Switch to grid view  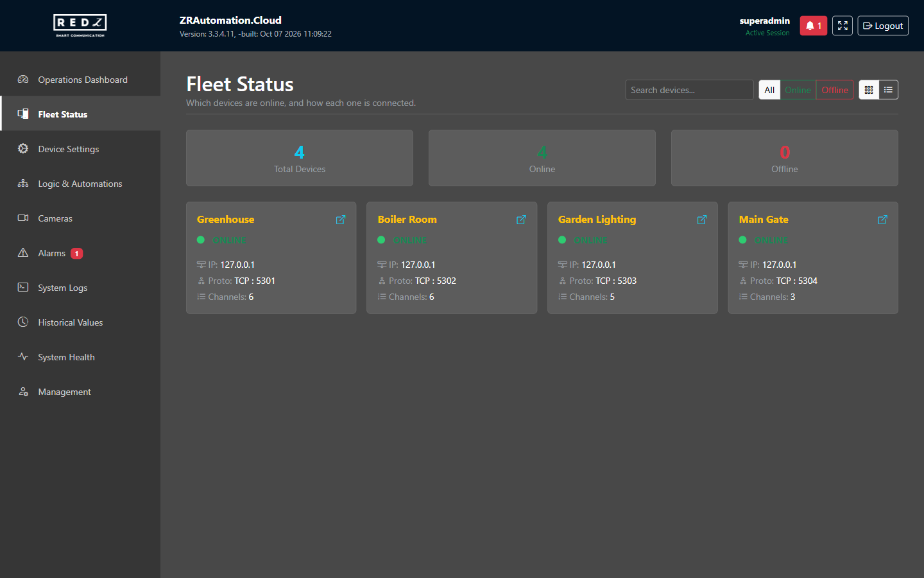[869, 90]
